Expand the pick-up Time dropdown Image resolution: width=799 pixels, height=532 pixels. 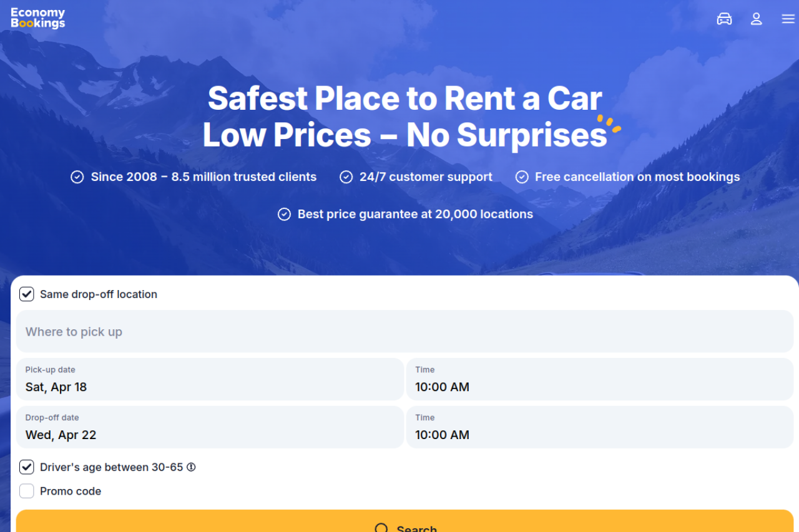point(599,379)
